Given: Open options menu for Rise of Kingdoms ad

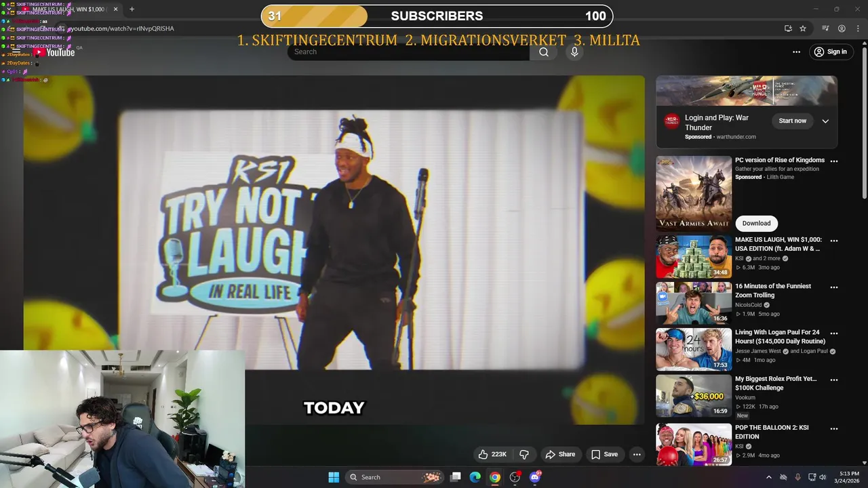Looking at the screenshot, I should [834, 161].
